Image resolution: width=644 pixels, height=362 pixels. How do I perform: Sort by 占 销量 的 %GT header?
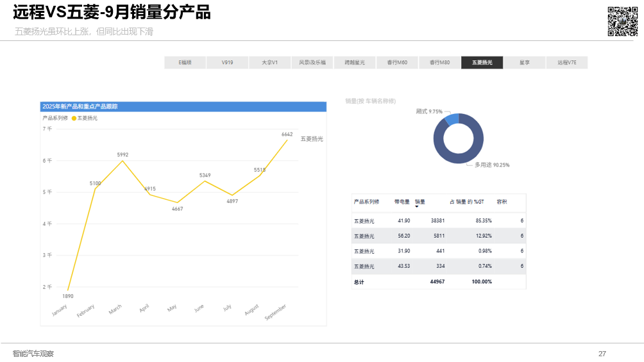(x=466, y=202)
